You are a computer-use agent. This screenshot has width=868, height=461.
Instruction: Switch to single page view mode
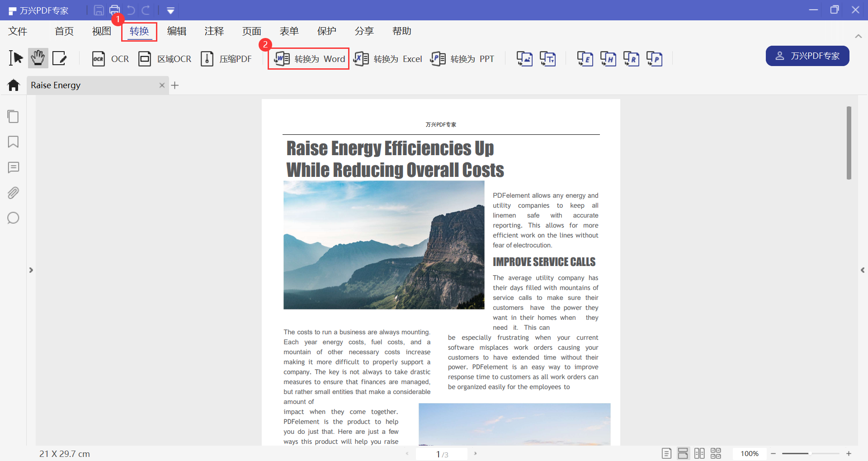pos(666,453)
